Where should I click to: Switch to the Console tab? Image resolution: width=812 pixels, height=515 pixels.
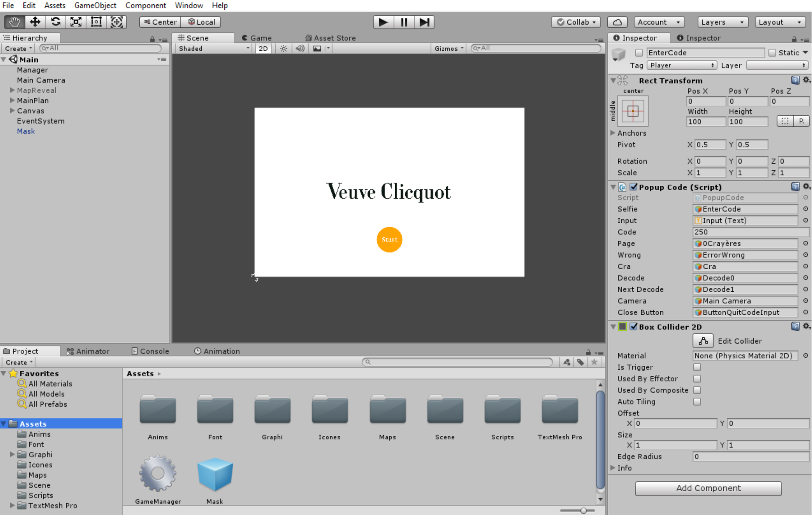(150, 351)
